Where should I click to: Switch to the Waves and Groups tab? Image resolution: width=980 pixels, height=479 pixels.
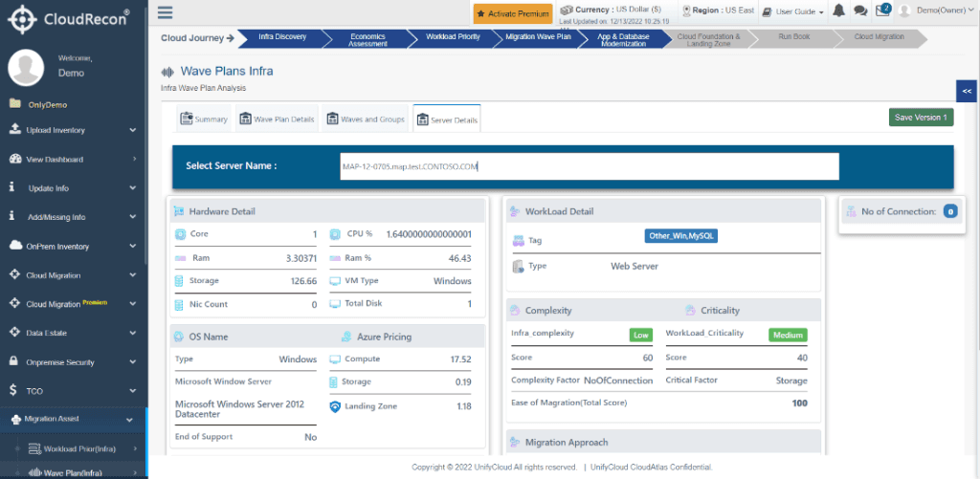pyautogui.click(x=365, y=119)
